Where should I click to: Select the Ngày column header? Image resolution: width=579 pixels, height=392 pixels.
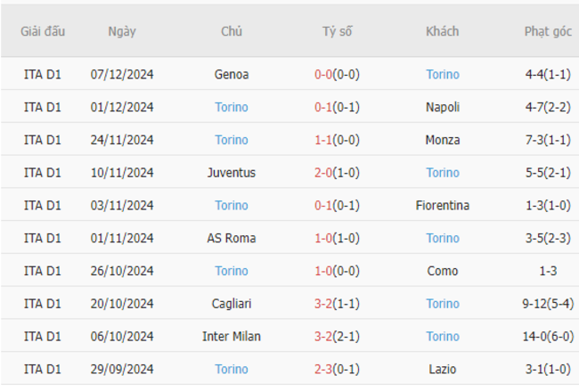click(x=122, y=32)
